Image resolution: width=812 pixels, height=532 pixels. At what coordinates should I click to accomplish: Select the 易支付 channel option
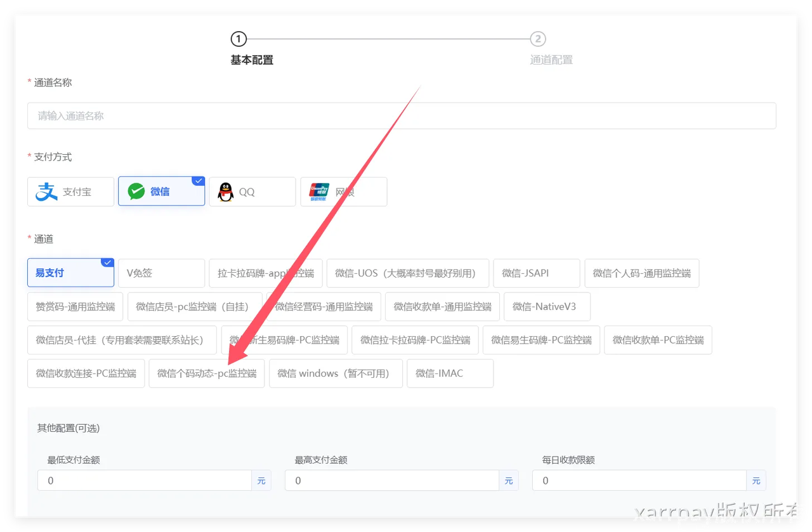tap(70, 273)
